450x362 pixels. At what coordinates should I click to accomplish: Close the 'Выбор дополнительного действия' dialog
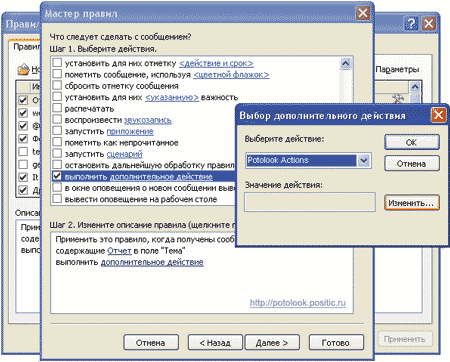coord(438,115)
